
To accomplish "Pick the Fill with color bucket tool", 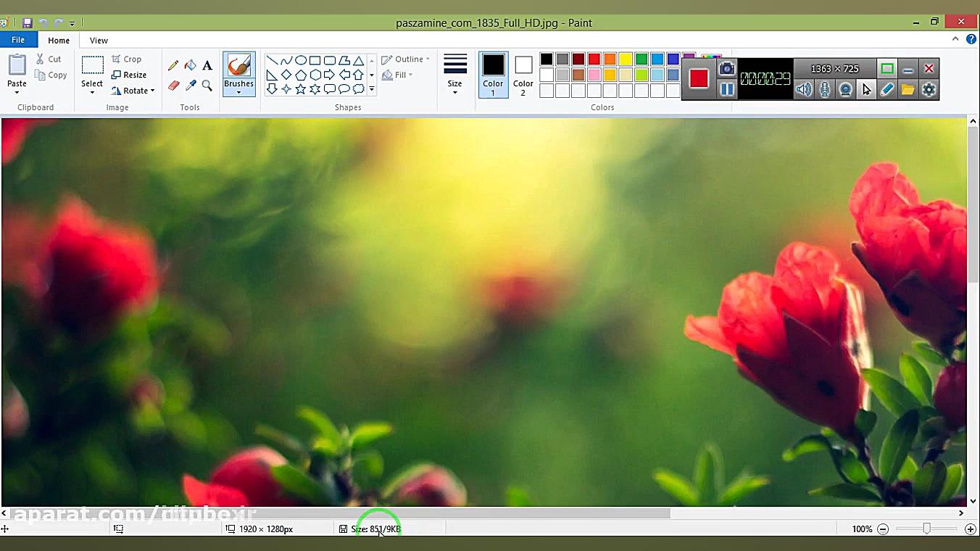I will point(190,66).
